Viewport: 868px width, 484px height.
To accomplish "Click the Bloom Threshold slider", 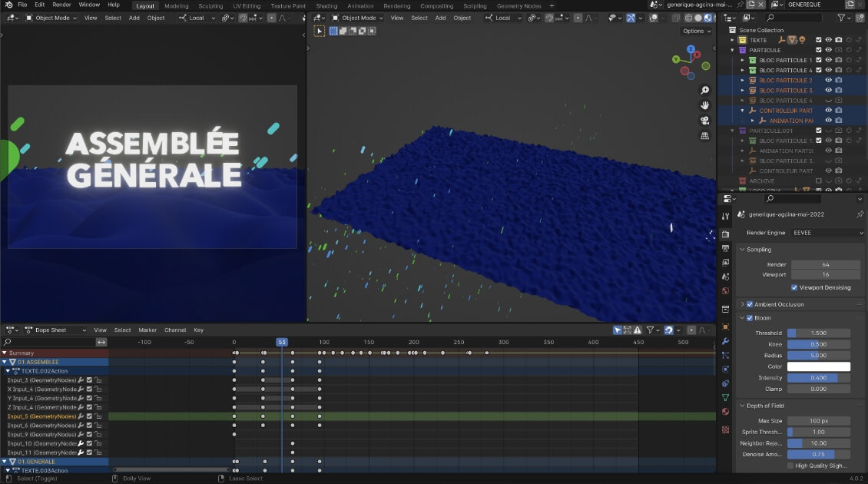I will (x=818, y=333).
